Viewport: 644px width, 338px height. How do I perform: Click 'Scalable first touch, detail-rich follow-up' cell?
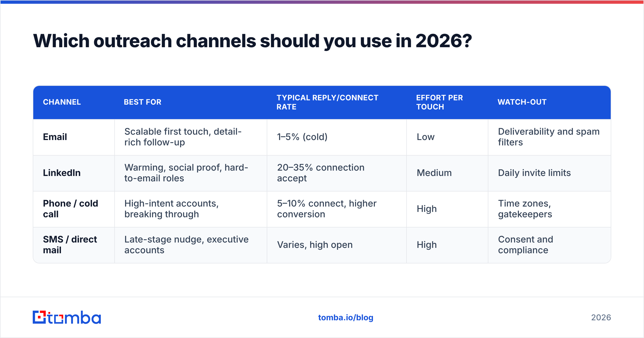click(191, 137)
